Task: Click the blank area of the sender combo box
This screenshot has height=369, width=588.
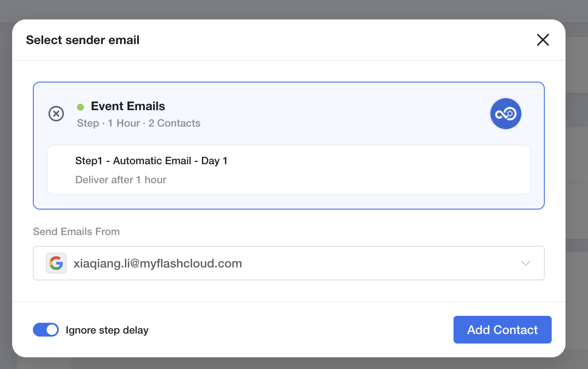Action: click(x=380, y=263)
